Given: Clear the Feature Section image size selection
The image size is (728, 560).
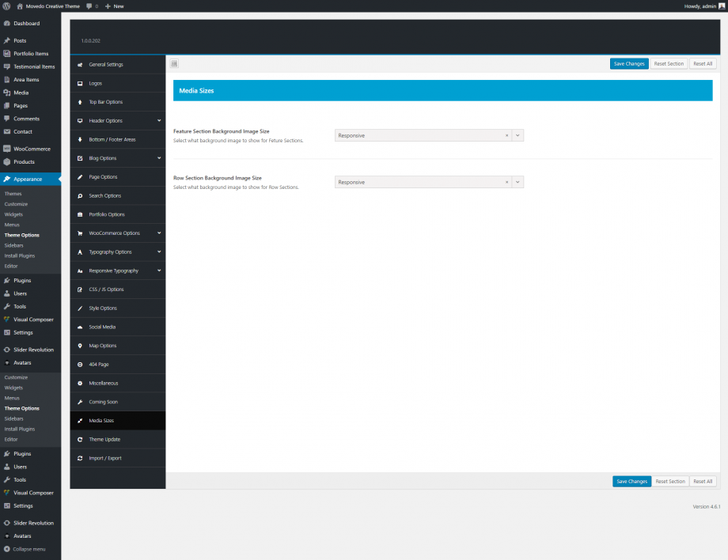Looking at the screenshot, I should click(x=506, y=135).
